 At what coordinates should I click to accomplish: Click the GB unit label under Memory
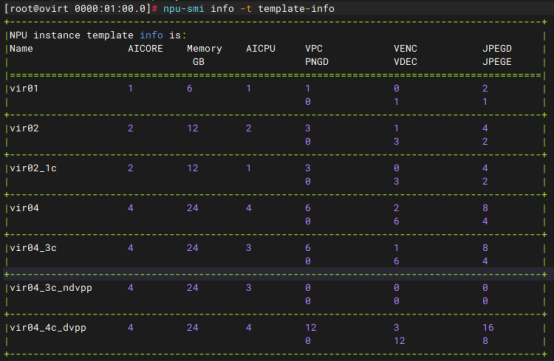tap(199, 62)
